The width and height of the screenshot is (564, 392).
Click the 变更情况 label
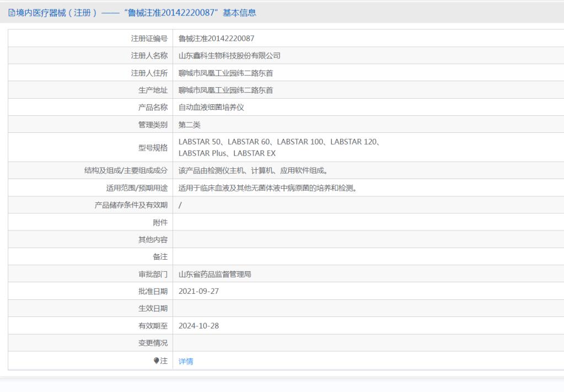pyautogui.click(x=153, y=343)
